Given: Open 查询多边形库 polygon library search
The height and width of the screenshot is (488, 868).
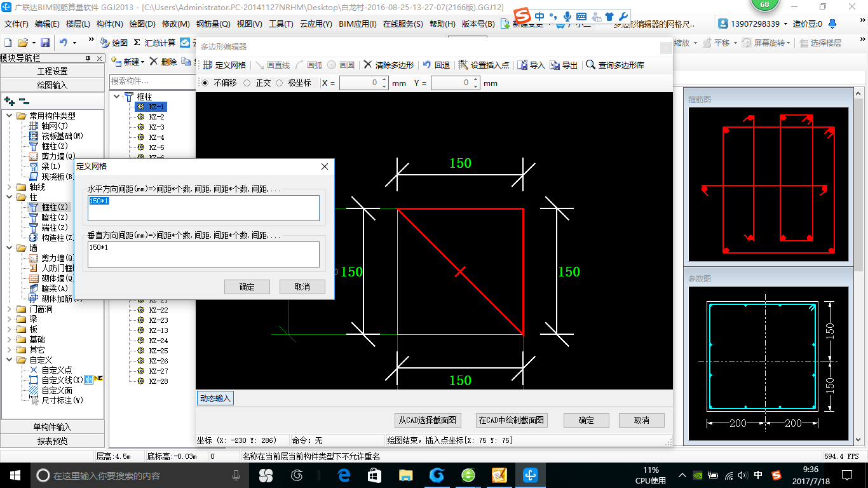Looking at the screenshot, I should click(615, 65).
